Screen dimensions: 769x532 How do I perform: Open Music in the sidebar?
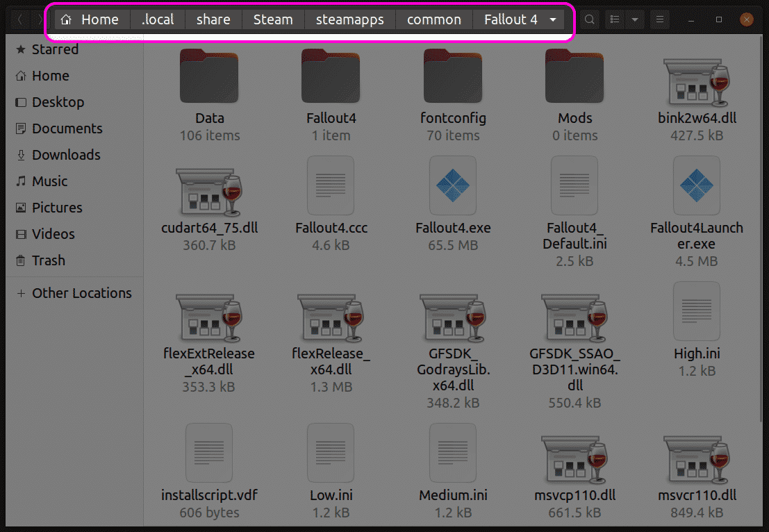coord(74,181)
